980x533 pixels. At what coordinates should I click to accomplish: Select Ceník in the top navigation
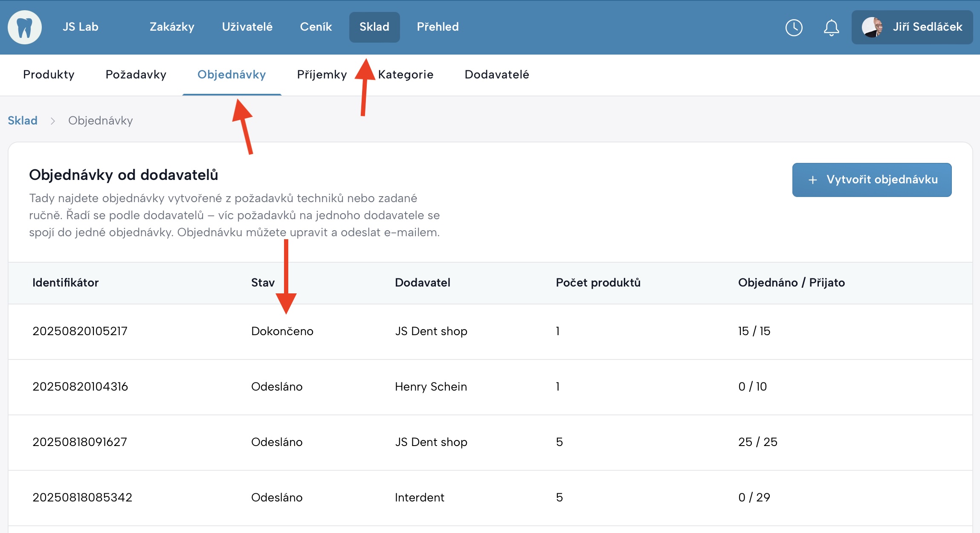coord(316,27)
